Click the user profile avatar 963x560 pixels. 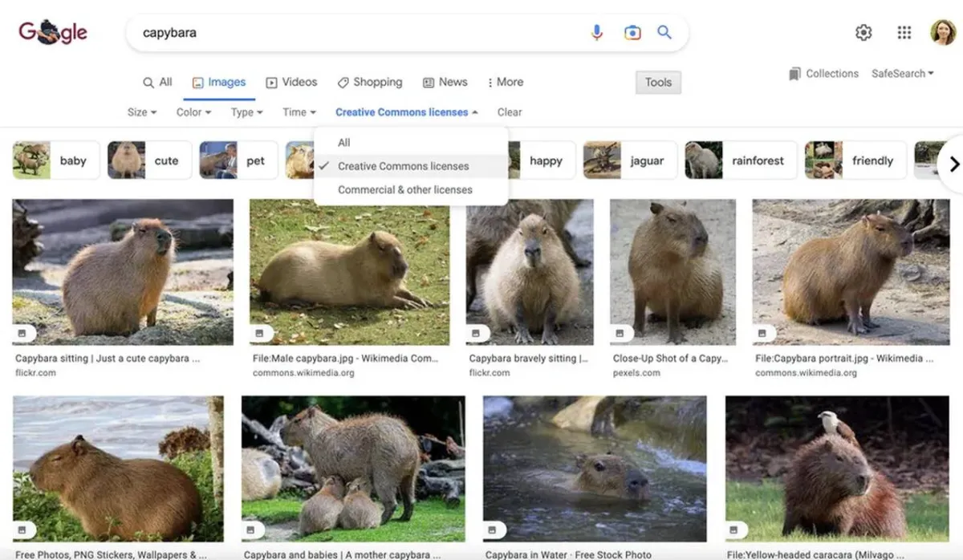pos(942,33)
